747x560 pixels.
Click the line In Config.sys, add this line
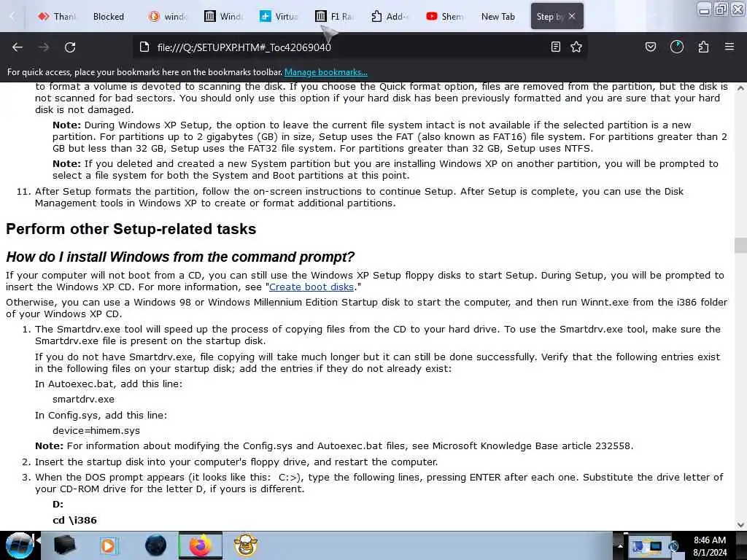point(101,415)
